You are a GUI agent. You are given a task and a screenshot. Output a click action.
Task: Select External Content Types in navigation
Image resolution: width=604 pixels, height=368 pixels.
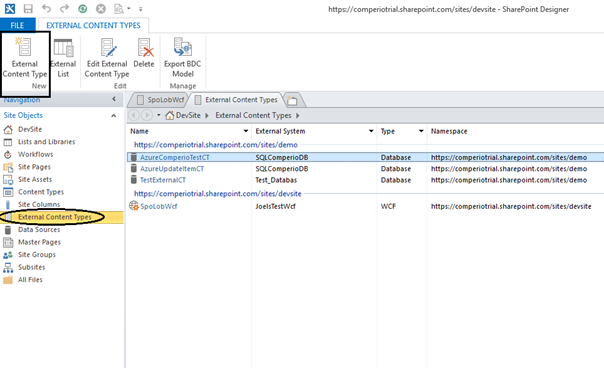click(55, 217)
